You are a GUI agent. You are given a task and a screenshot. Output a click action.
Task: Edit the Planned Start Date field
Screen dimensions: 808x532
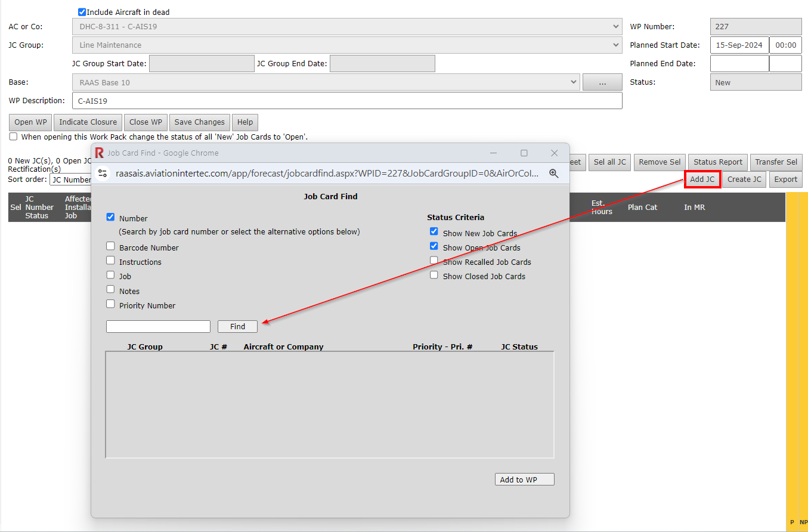[739, 45]
